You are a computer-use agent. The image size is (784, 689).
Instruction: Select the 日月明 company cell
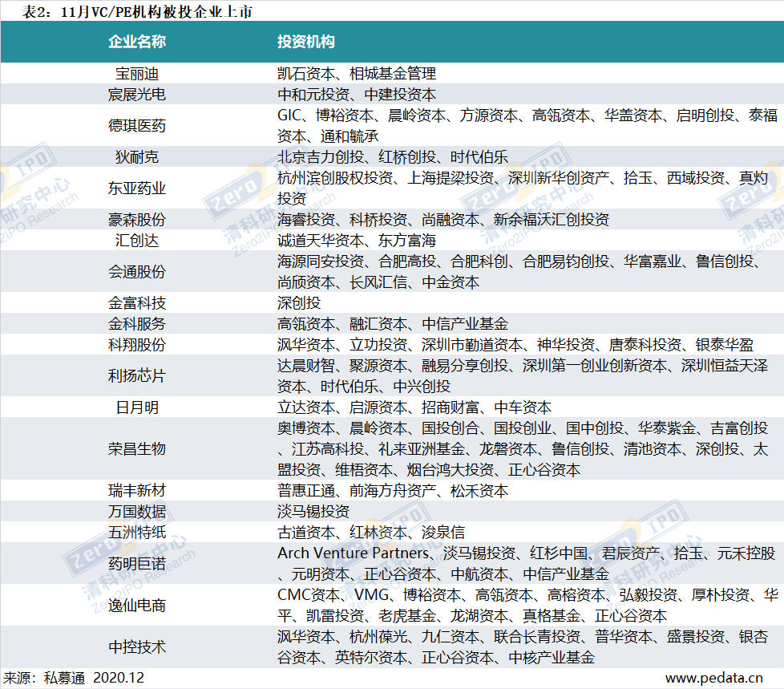[137, 407]
